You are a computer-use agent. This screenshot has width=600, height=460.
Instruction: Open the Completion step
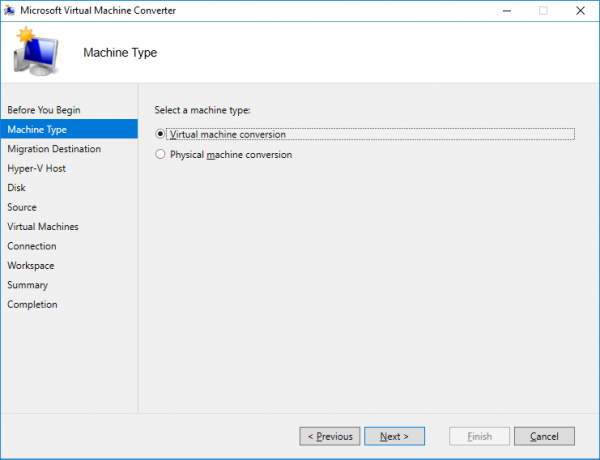click(32, 305)
